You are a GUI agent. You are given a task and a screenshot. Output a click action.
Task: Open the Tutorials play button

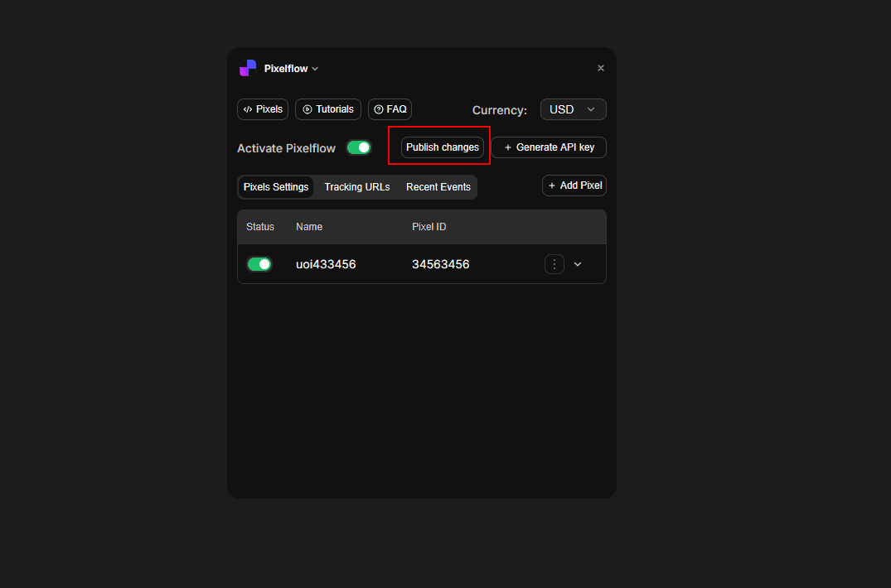pos(328,109)
